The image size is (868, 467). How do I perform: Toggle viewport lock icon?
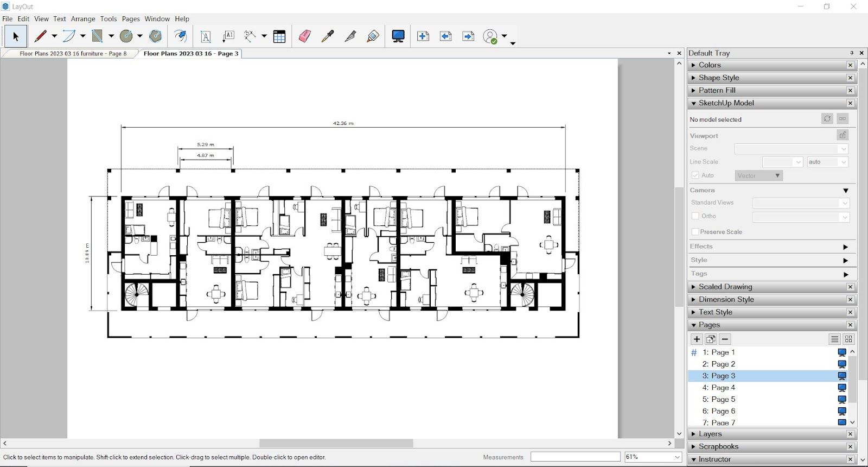point(843,135)
